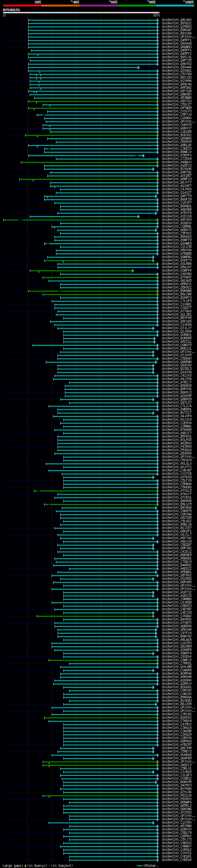Image resolution: width=197 pixels, height=868 pixels.
Task: Select hit label UniRef100_C1CV50
Action: click(x=177, y=823)
